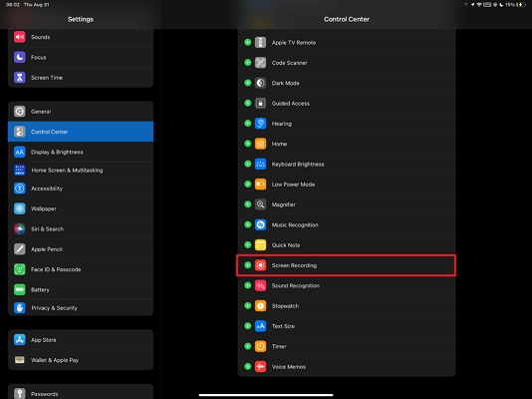This screenshot has width=532, height=399.
Task: Click the Stopwatch icon
Action: click(x=260, y=305)
